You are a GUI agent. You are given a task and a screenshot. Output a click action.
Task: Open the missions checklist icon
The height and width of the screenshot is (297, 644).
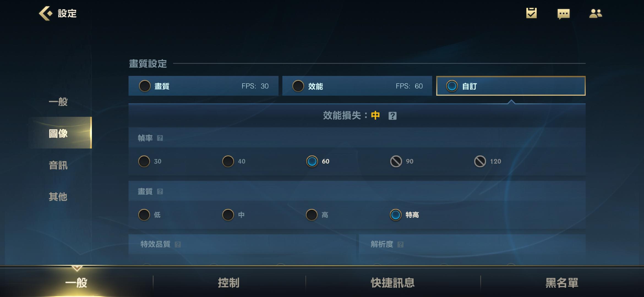point(531,13)
